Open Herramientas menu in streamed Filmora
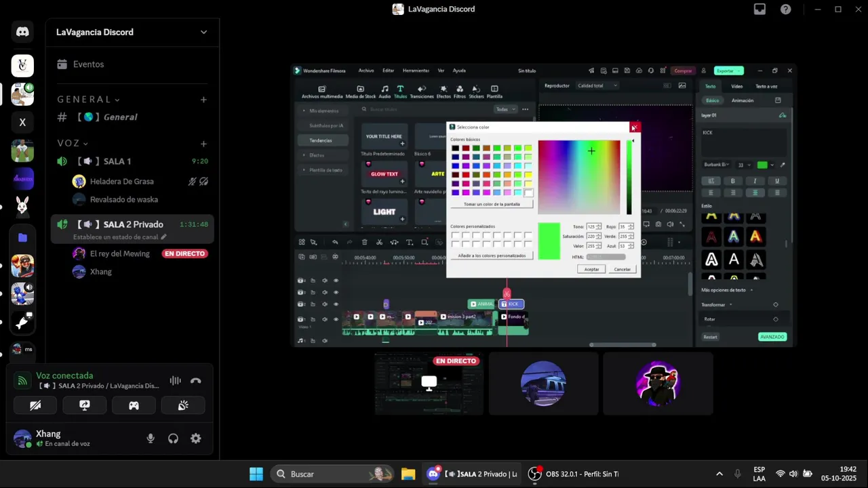The width and height of the screenshot is (868, 488). pos(416,70)
